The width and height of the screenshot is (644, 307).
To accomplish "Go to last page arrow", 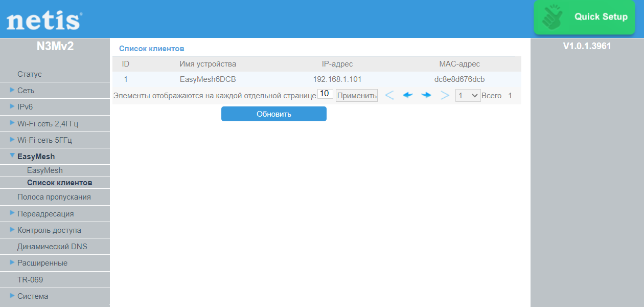I will pos(445,95).
